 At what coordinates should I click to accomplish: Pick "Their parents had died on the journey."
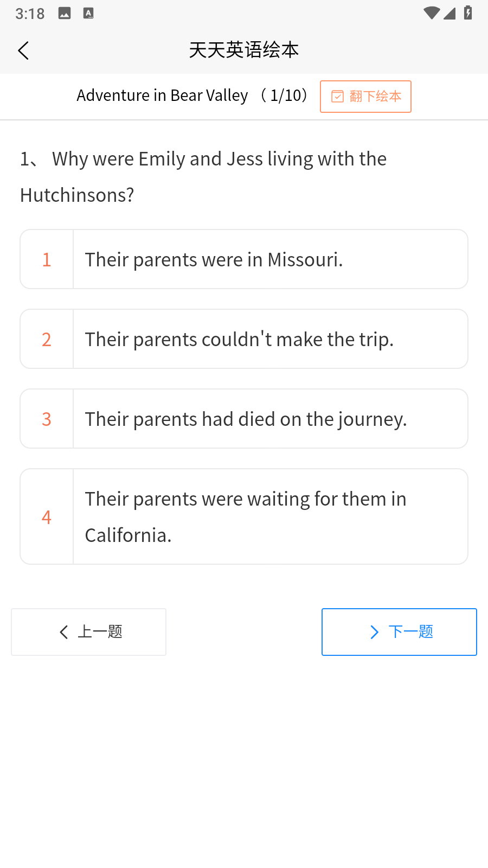(x=270, y=419)
